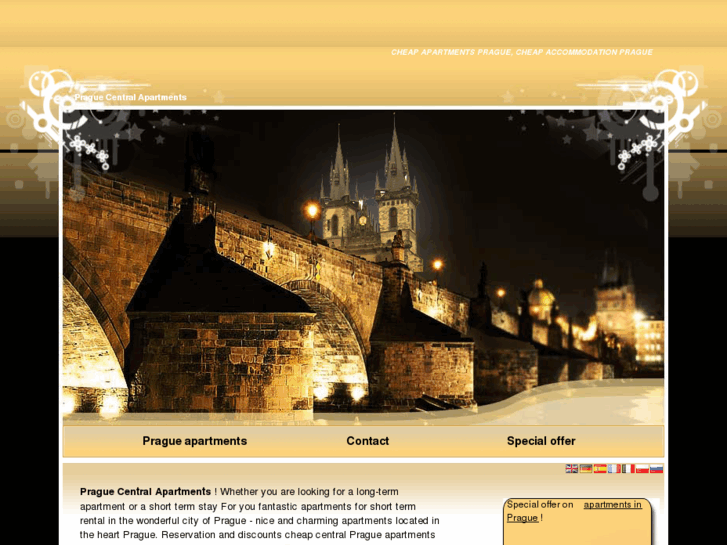Click the Prague Central Apartments site title
The width and height of the screenshot is (727, 545).
[130, 97]
